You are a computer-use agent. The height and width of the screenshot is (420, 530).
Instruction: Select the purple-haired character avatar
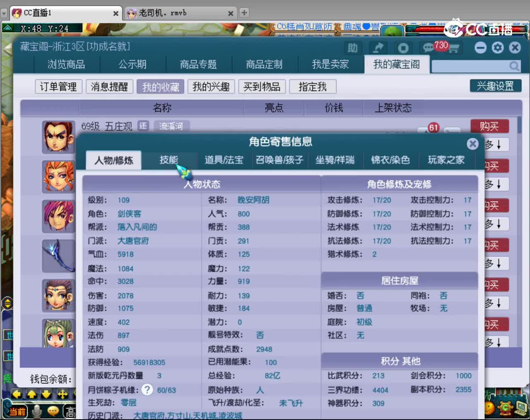58,216
